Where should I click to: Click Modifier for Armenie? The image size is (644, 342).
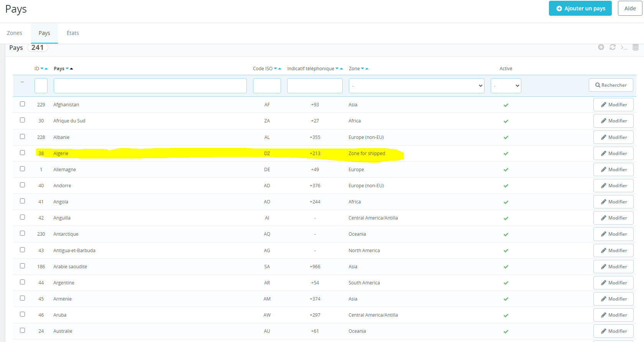click(x=613, y=299)
